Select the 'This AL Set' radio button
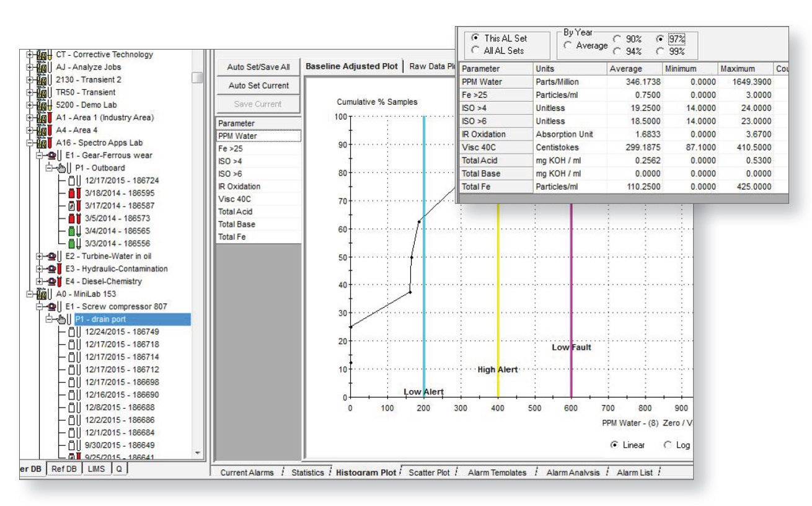The image size is (812, 506). [475, 38]
